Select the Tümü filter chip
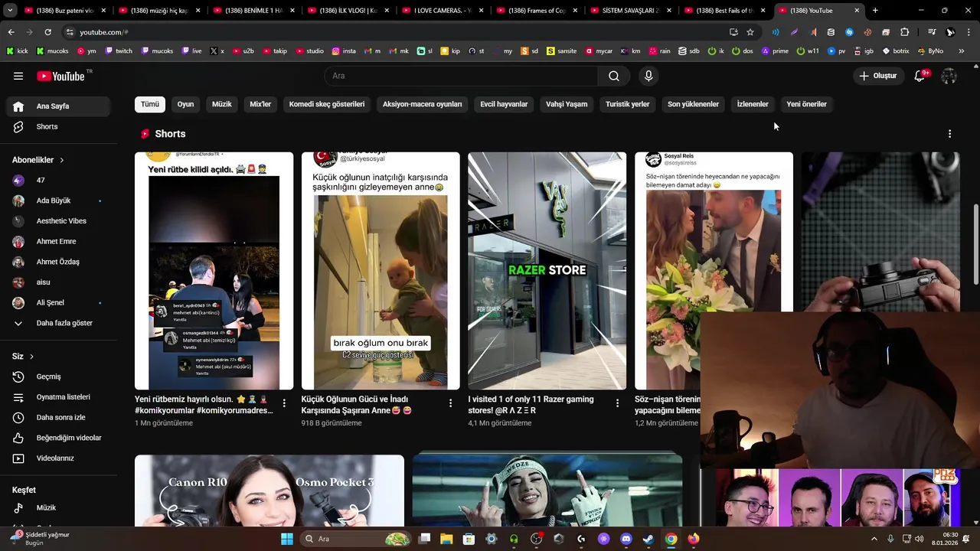Image resolution: width=980 pixels, height=551 pixels. point(150,104)
